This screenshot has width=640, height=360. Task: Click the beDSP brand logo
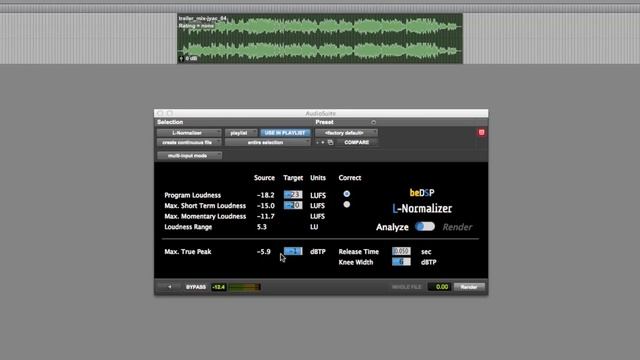click(422, 193)
